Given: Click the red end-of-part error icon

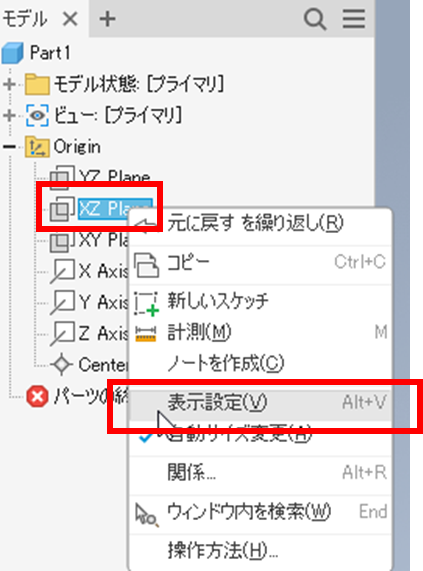Looking at the screenshot, I should pyautogui.click(x=37, y=396).
